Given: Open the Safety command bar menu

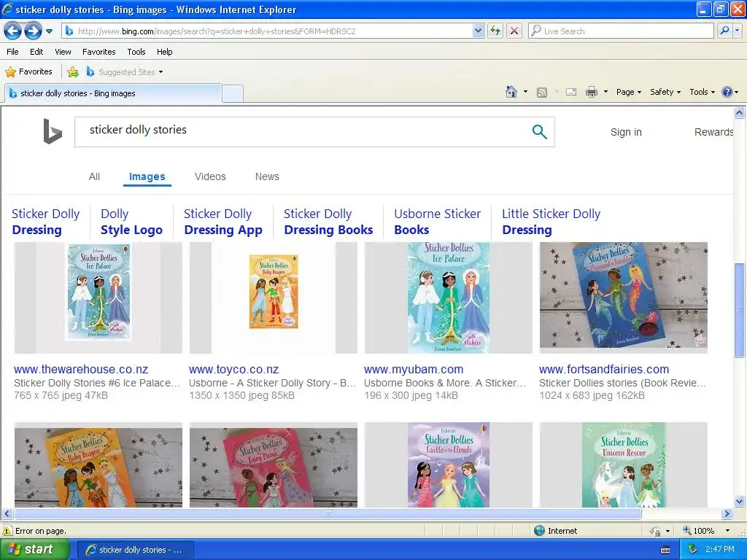Looking at the screenshot, I should coord(665,92).
